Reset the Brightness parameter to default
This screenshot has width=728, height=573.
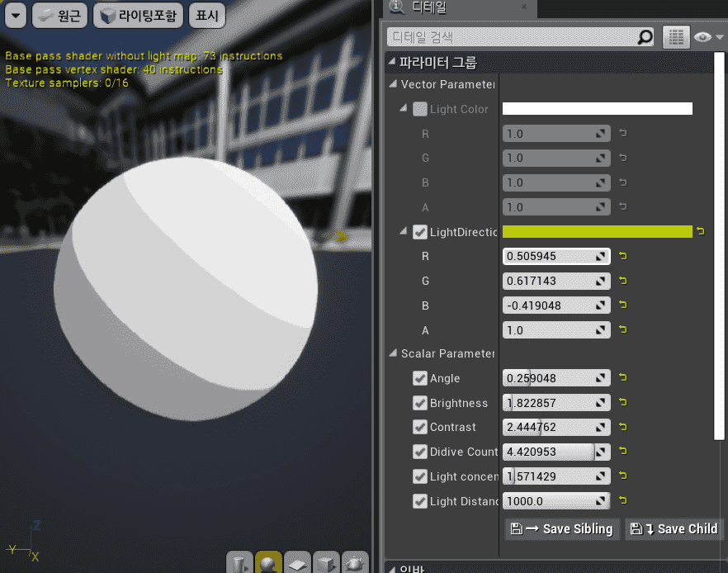tap(622, 403)
